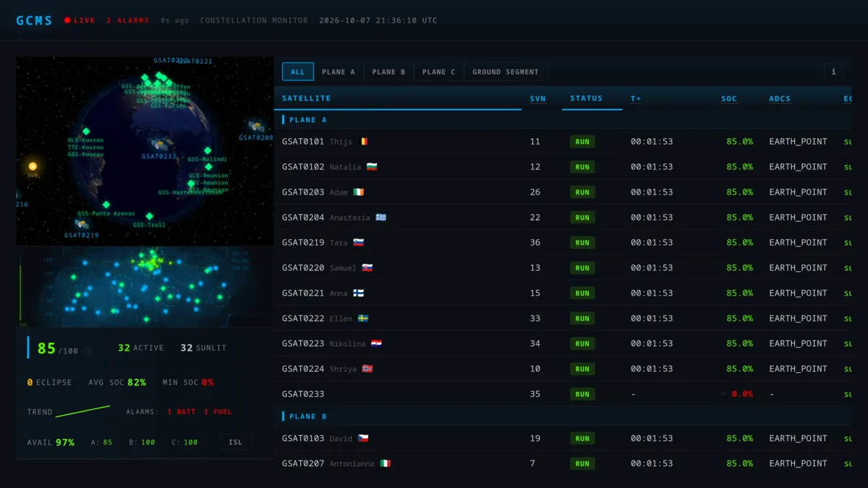The image size is (868, 488).
Task: Click the GCMS logo title
Action: [35, 20]
